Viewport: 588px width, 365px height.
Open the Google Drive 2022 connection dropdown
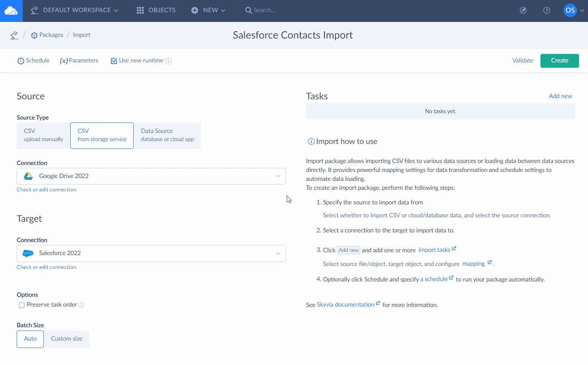[151, 176]
